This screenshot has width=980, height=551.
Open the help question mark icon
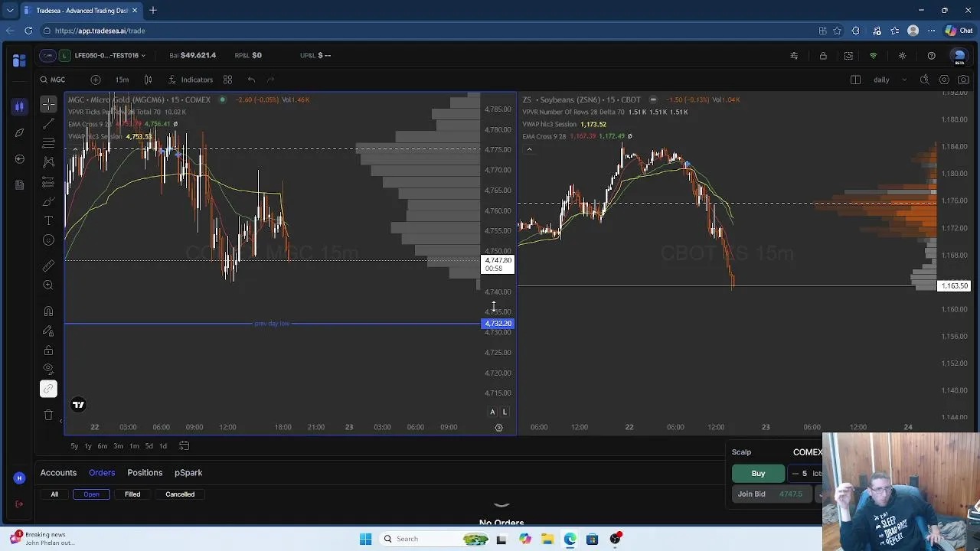click(931, 56)
